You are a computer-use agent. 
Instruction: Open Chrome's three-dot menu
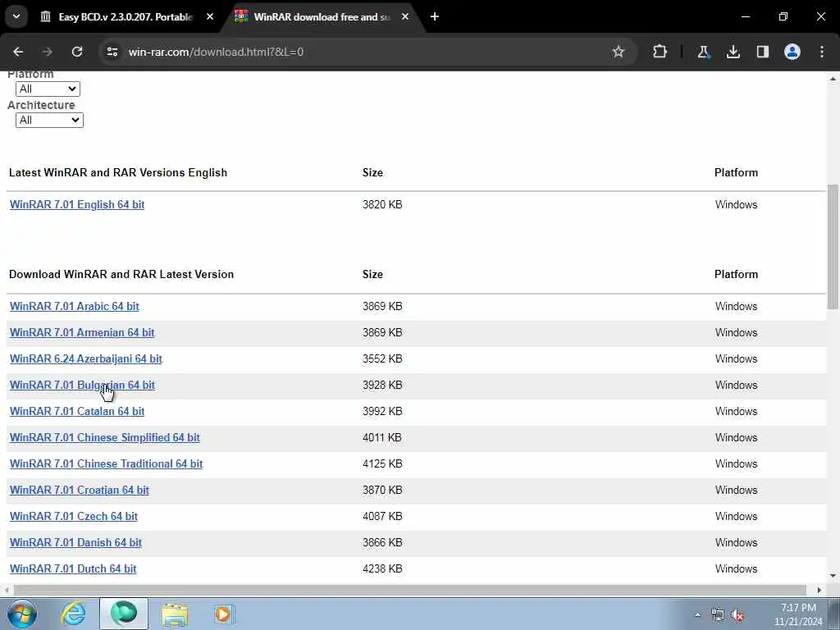822,52
